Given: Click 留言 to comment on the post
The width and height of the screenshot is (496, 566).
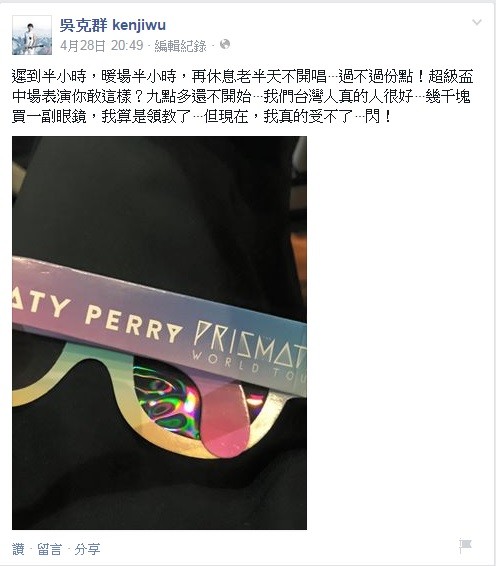Looking at the screenshot, I should 49,549.
